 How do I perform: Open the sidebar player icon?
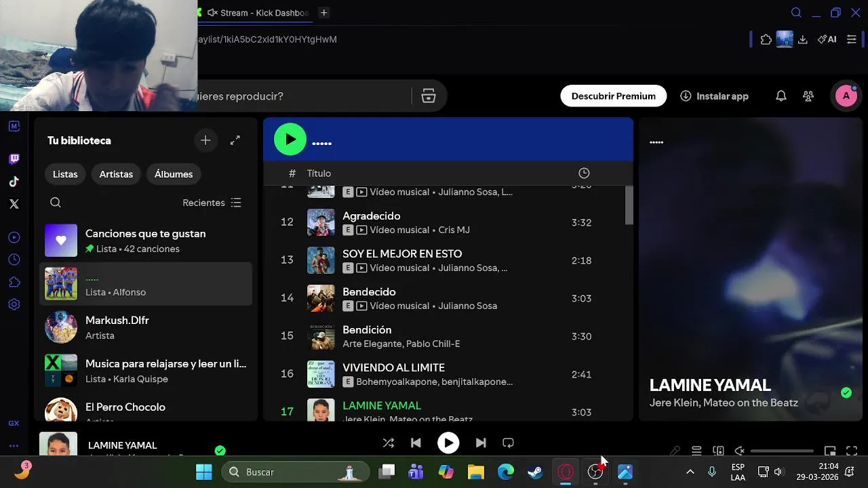coord(14,237)
